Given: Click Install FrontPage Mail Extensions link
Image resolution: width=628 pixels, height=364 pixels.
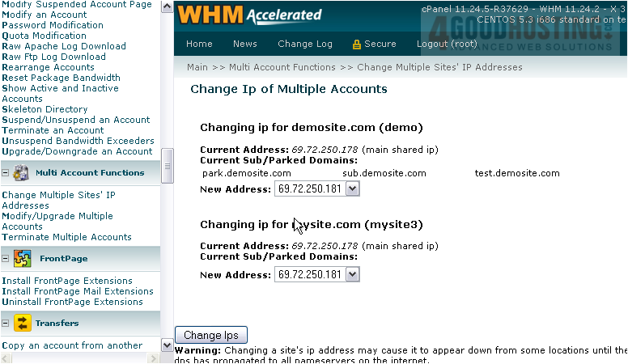Looking at the screenshot, I should click(x=78, y=291).
